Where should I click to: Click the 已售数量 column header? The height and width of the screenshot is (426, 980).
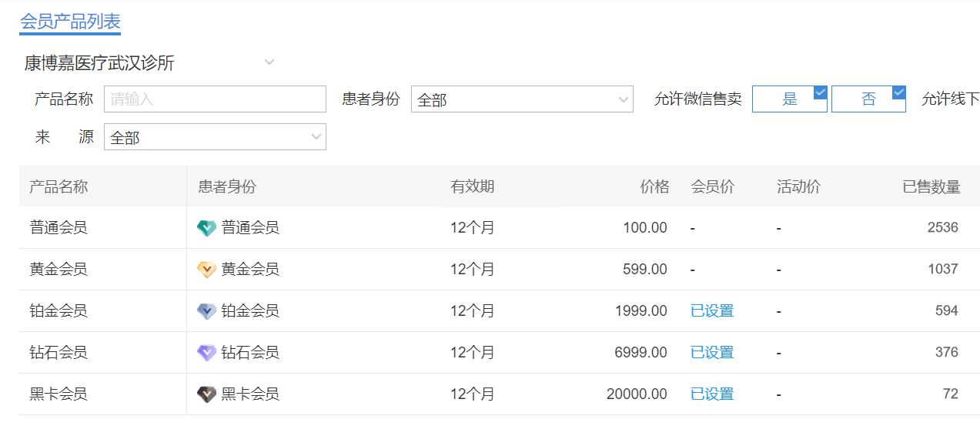click(x=932, y=186)
